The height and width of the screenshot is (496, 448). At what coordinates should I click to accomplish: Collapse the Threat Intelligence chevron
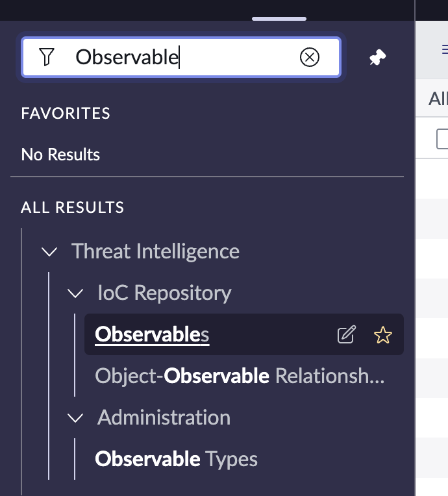(49, 252)
